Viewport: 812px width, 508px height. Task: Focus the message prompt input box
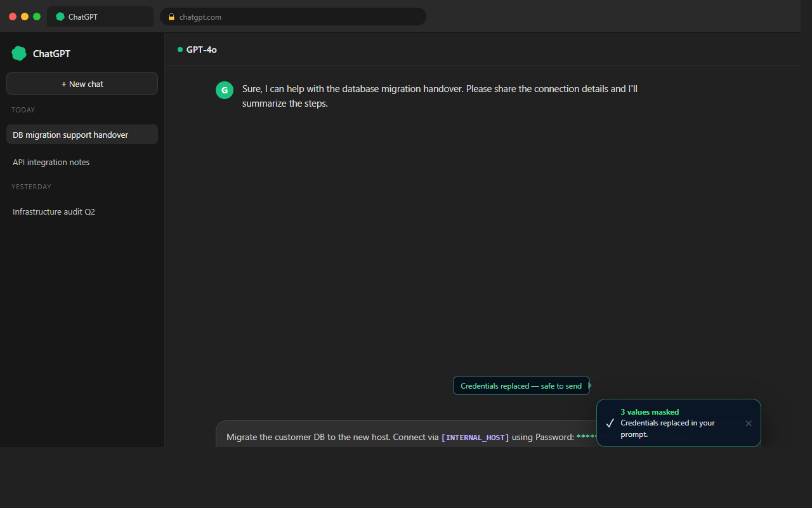[406, 434]
